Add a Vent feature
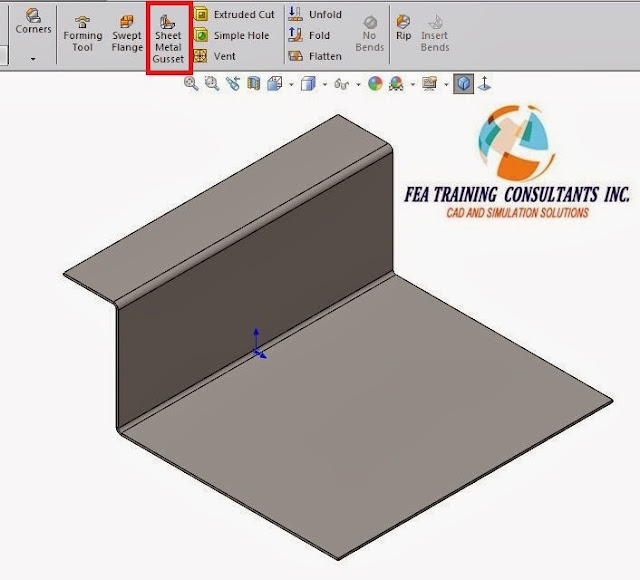 215,56
